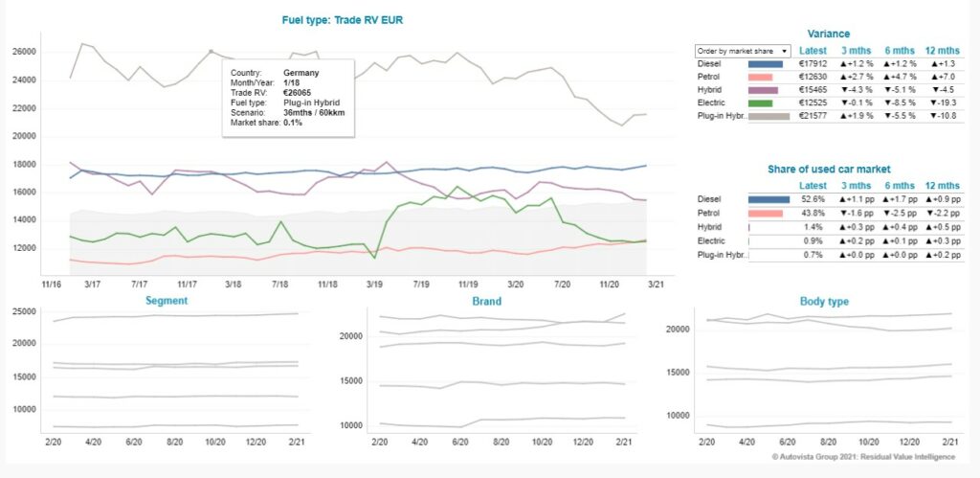
Task: Click the Diesel bar in Share of used car market
Action: [x=770, y=199]
